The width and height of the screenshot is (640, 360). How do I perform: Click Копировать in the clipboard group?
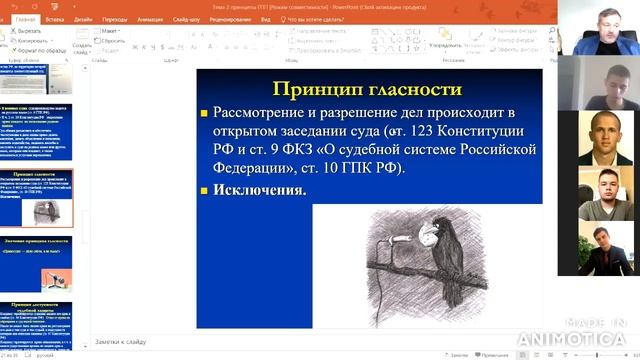(x=29, y=41)
